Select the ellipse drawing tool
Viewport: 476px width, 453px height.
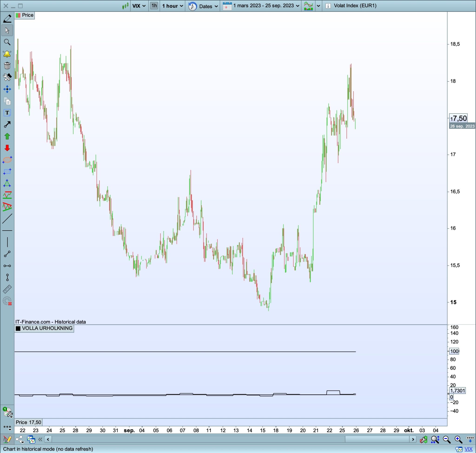coord(7,160)
